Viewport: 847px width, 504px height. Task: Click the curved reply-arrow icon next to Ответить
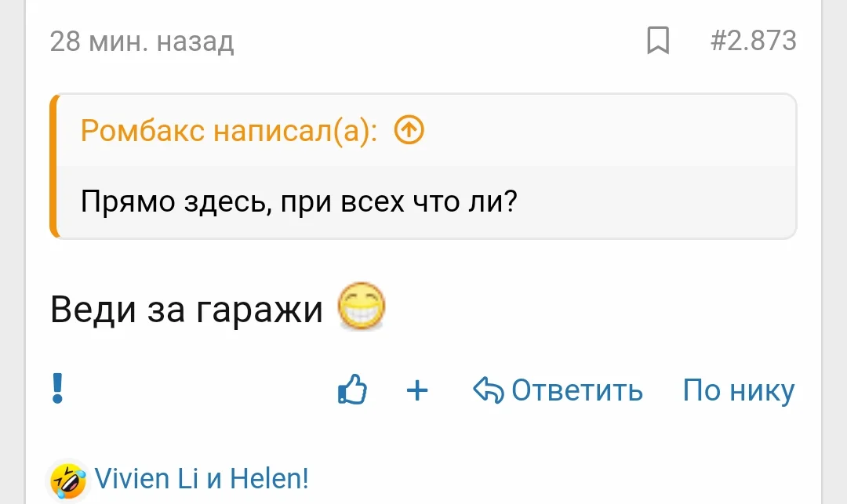[488, 390]
